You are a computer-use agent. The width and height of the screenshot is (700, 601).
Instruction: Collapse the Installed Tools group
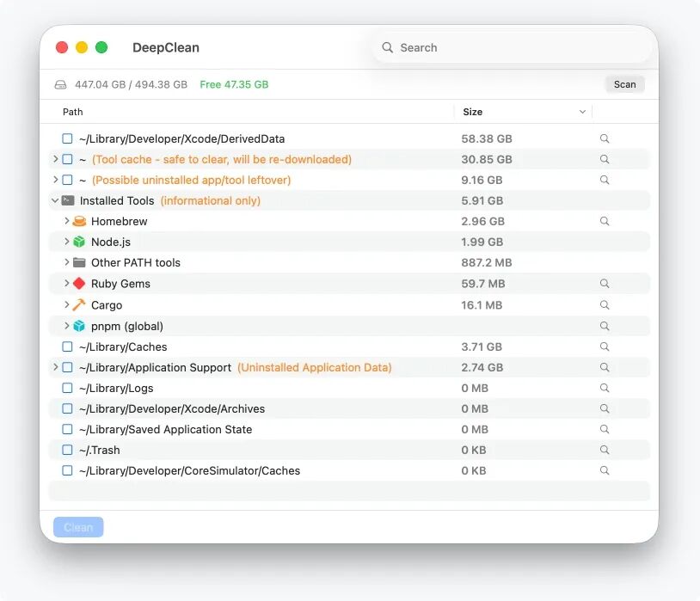[55, 200]
